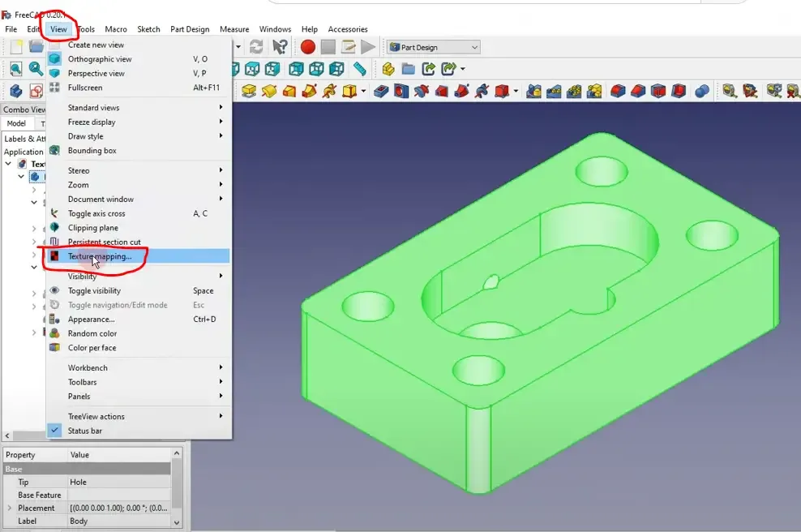This screenshot has height=532, width=801.
Task: Expand the Zoom submenu
Action: (139, 185)
